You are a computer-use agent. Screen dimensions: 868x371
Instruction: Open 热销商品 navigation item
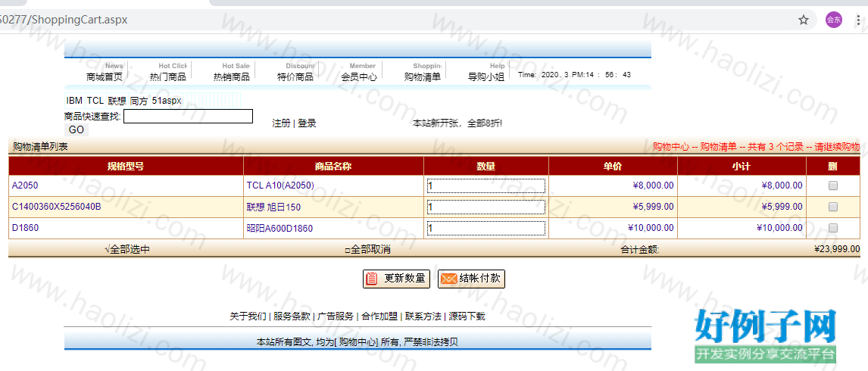(232, 77)
